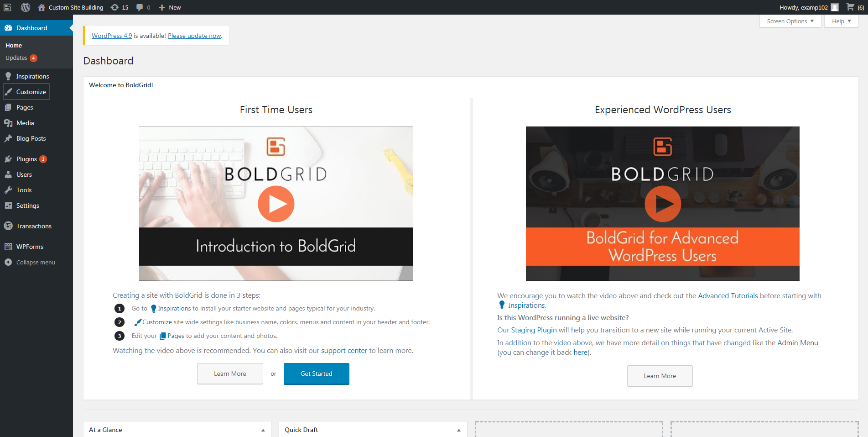Click Inspirations link in step 1
Image resolution: width=868 pixels, height=437 pixels.
click(174, 309)
